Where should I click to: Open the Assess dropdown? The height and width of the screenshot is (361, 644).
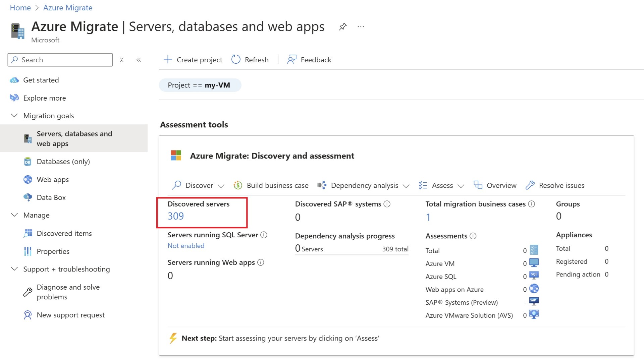[x=441, y=185]
